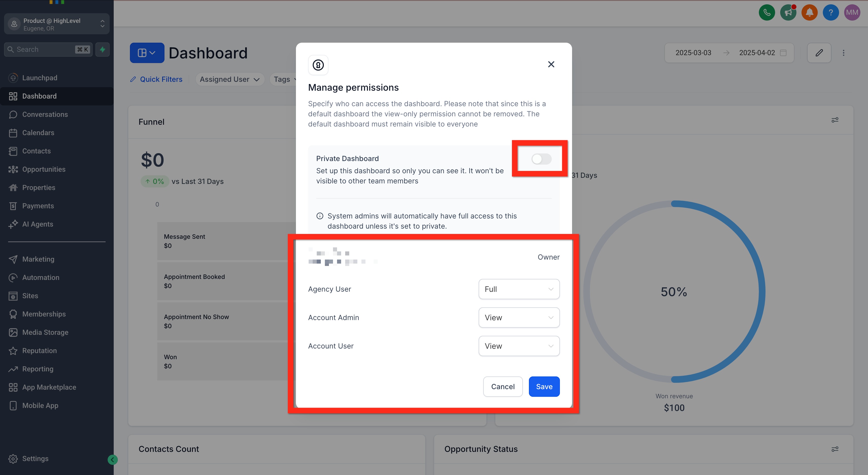Viewport: 868px width, 475px height.
Task: Cancel the Manage permissions dialog
Action: (x=503, y=386)
